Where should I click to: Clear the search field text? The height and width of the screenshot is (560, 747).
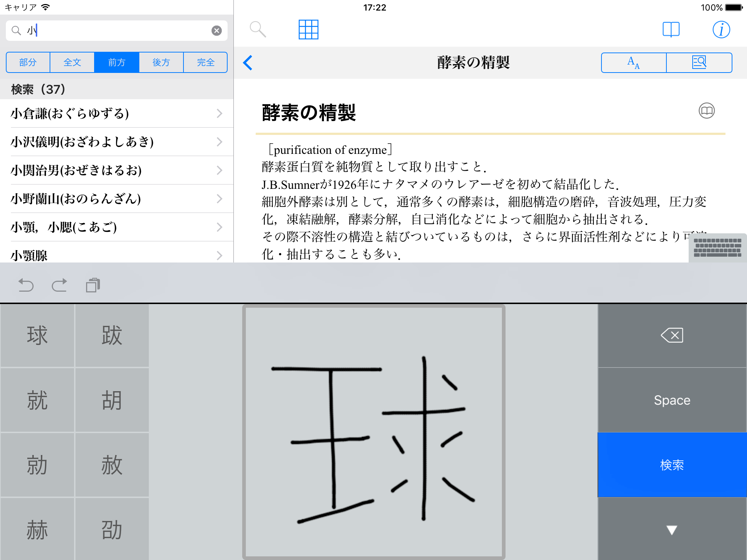pos(217,31)
